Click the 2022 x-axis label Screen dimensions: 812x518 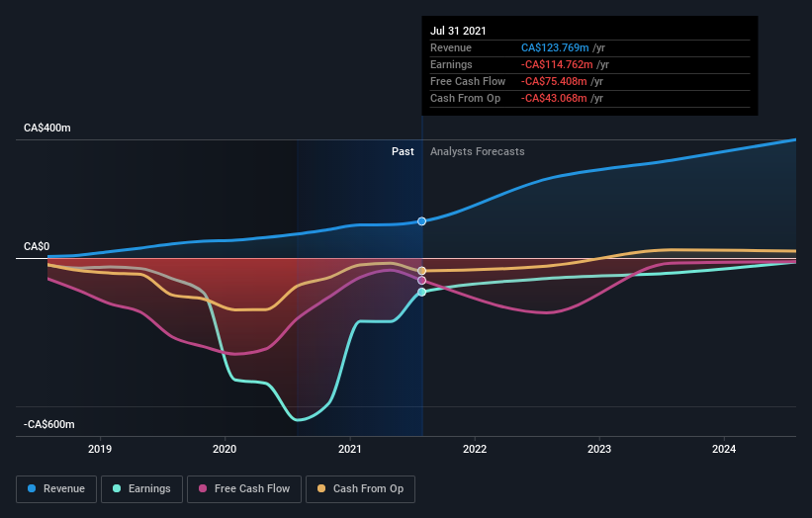pos(475,449)
